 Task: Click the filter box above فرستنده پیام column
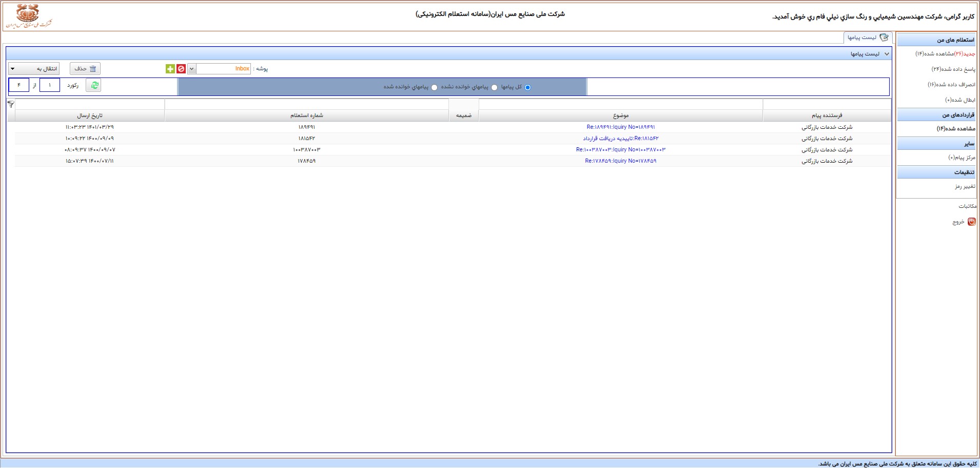827,104
